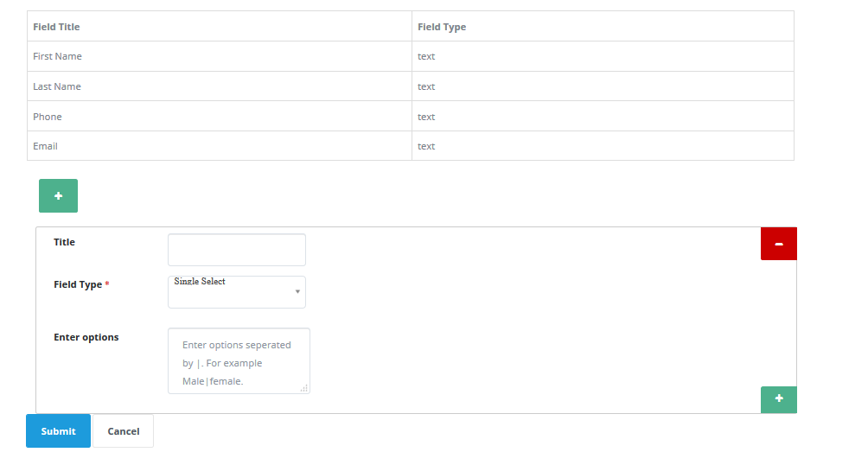
Task: Click the Title label in the form
Action: tap(65, 242)
